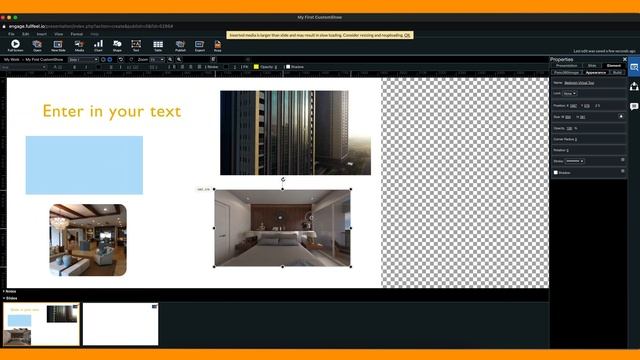Insert a Chart from the toolbar
Viewport: 640px width, 360px height.
(x=98, y=45)
